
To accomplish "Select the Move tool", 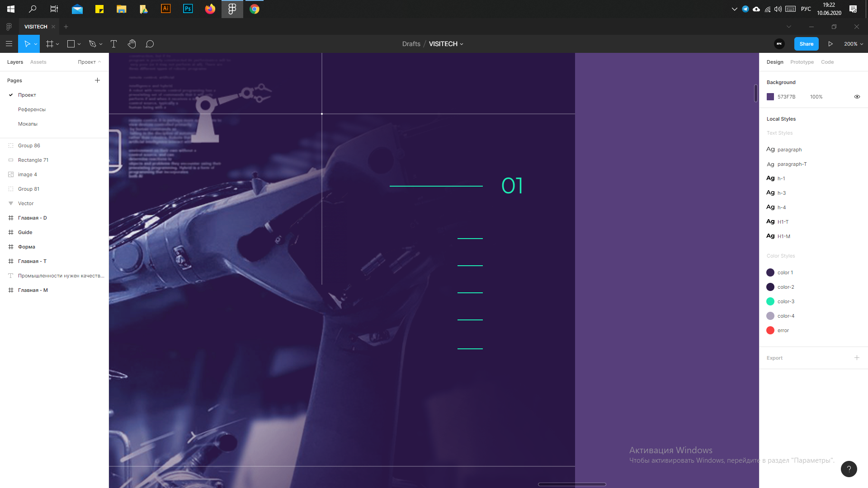I will (27, 44).
